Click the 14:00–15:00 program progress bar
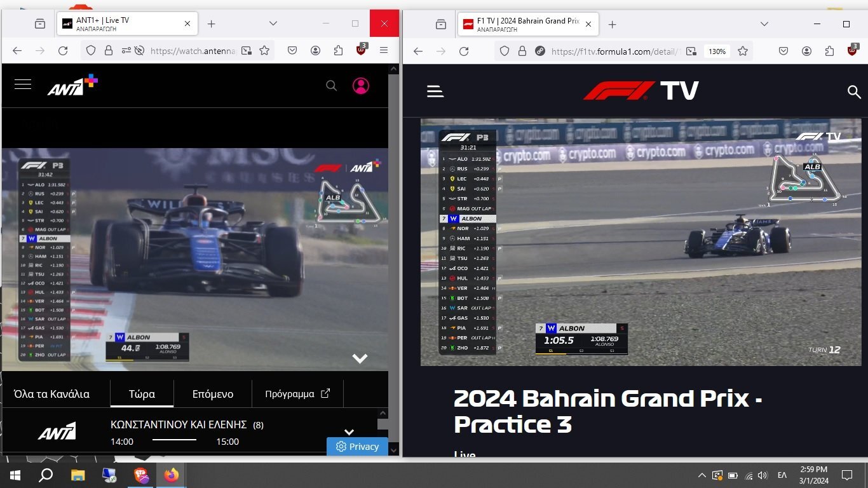 tap(174, 440)
